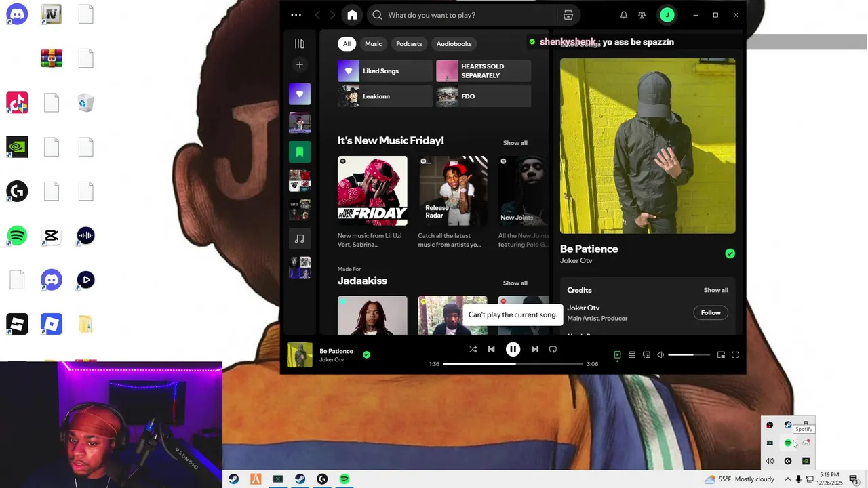Adjust the Spotify volume slider

[x=689, y=355]
